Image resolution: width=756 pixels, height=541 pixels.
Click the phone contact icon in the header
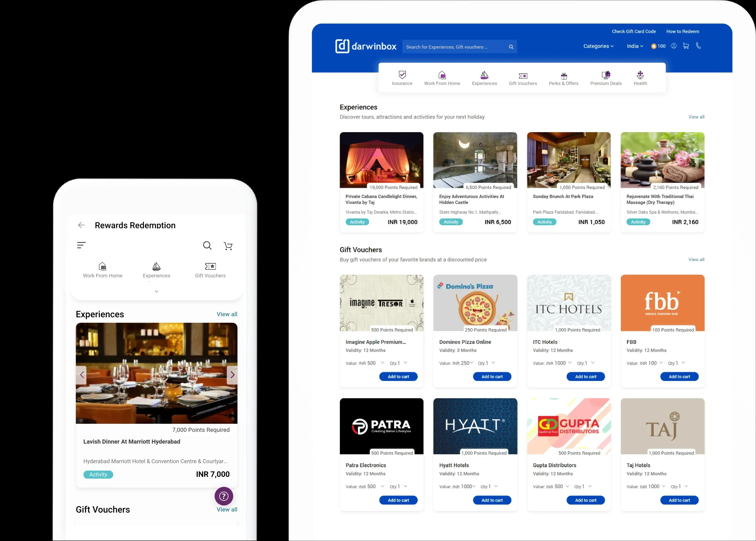[x=698, y=46]
